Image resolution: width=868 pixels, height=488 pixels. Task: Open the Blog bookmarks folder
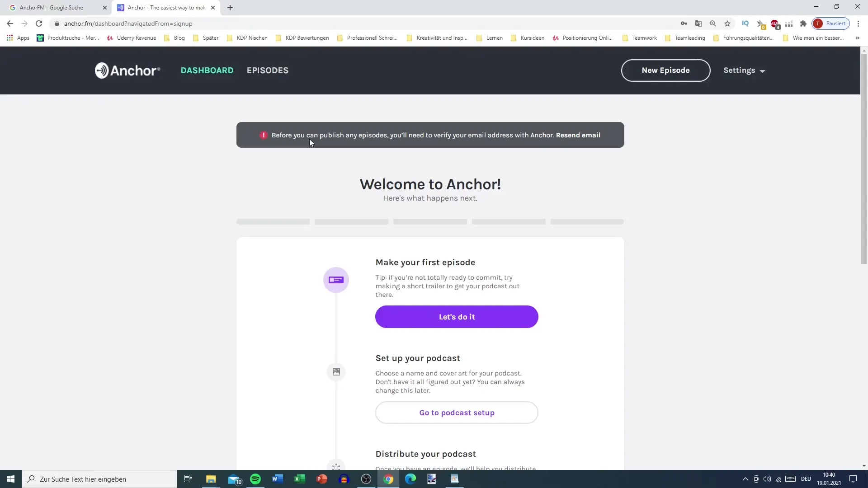point(175,38)
